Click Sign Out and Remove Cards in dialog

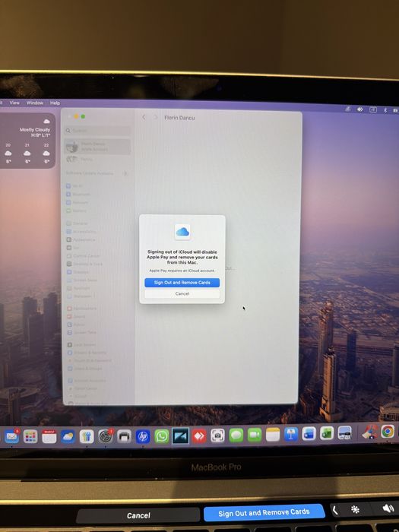click(x=182, y=282)
